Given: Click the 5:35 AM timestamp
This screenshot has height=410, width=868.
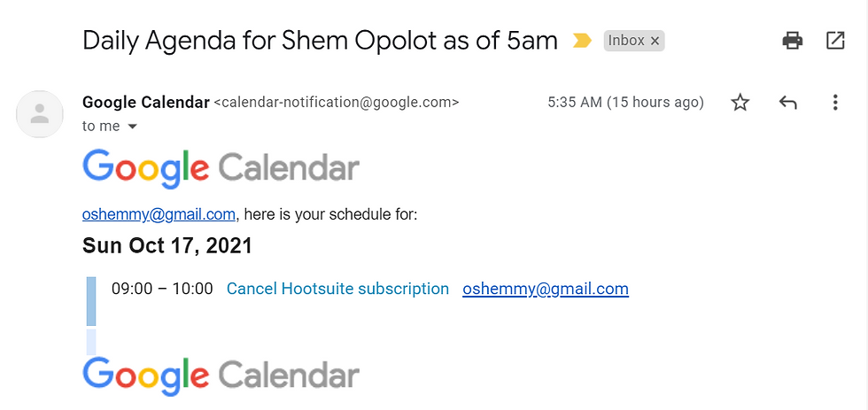Looking at the screenshot, I should click(x=625, y=103).
